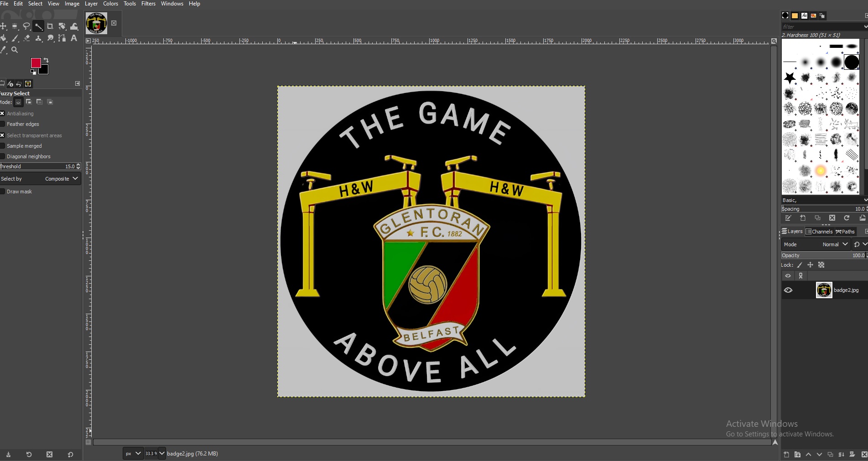This screenshot has width=868, height=461.
Task: Open the brush filter dropdown arrow
Action: pos(865,26)
